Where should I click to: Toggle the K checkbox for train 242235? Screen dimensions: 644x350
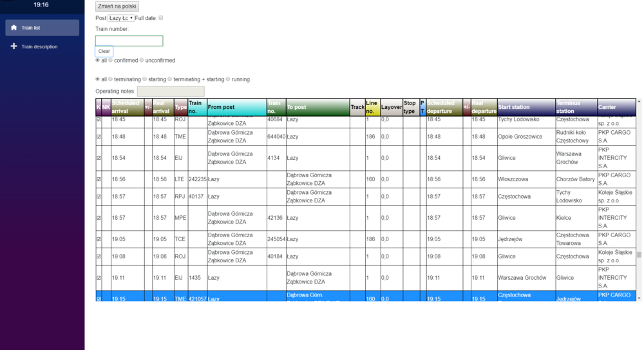(x=99, y=179)
